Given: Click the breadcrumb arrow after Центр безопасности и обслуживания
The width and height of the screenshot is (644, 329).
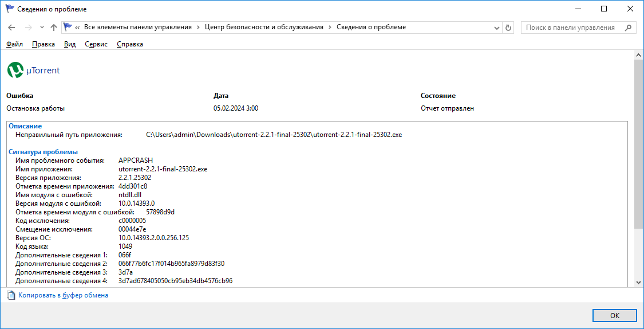Looking at the screenshot, I should pos(330,28).
